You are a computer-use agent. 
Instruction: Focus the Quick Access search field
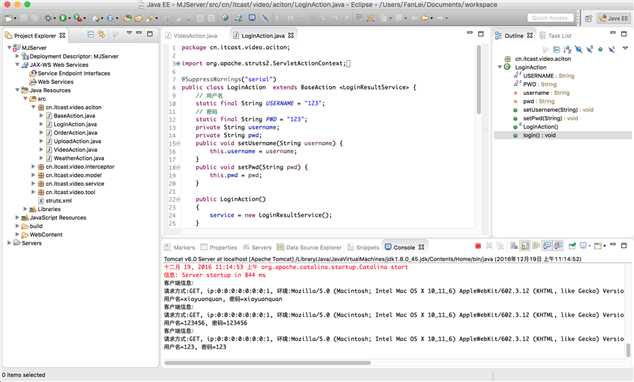(x=550, y=18)
